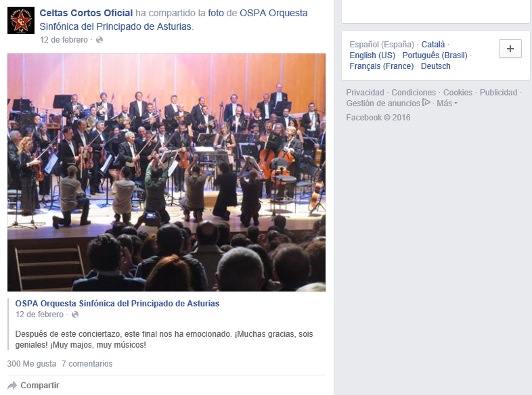Click the globe icon beside OSPA's date
The width and height of the screenshot is (532, 395).
pos(75,315)
